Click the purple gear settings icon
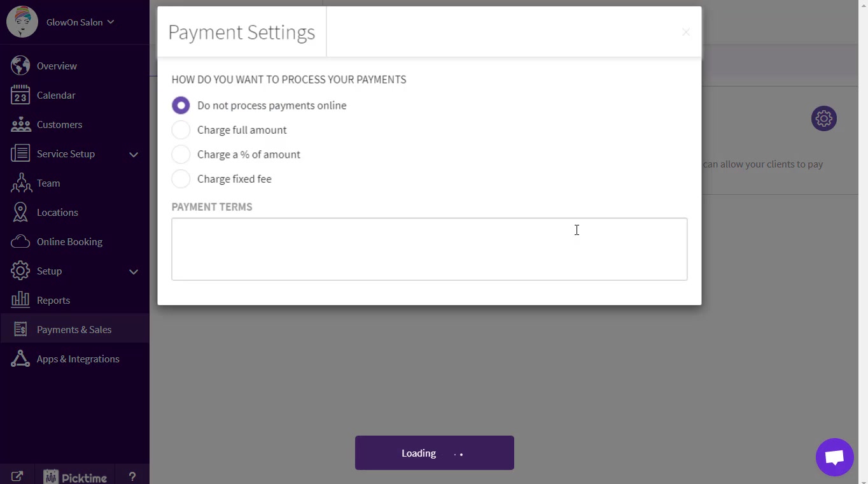 823,118
